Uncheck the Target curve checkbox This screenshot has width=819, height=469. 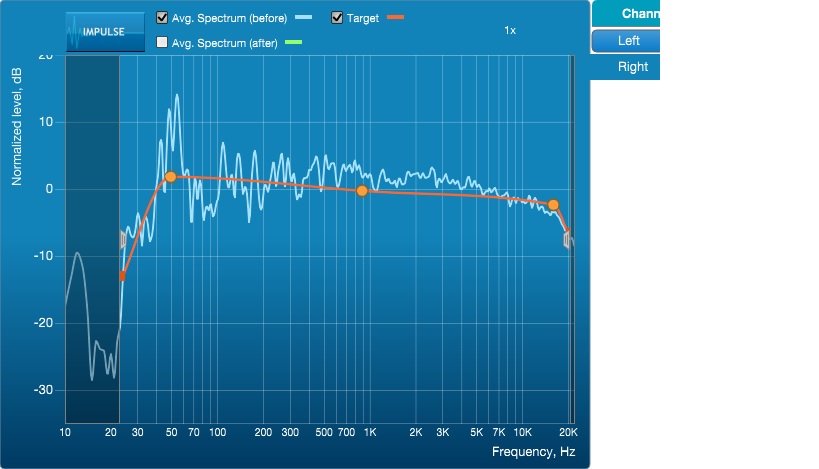point(337,18)
